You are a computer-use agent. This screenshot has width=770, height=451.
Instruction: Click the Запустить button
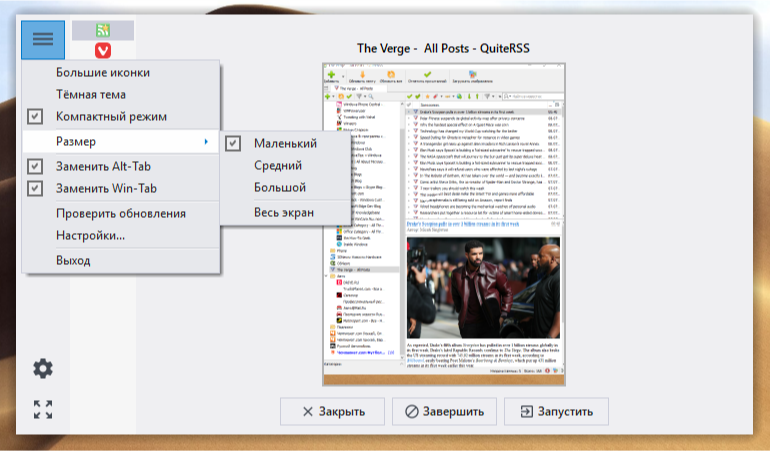[556, 411]
